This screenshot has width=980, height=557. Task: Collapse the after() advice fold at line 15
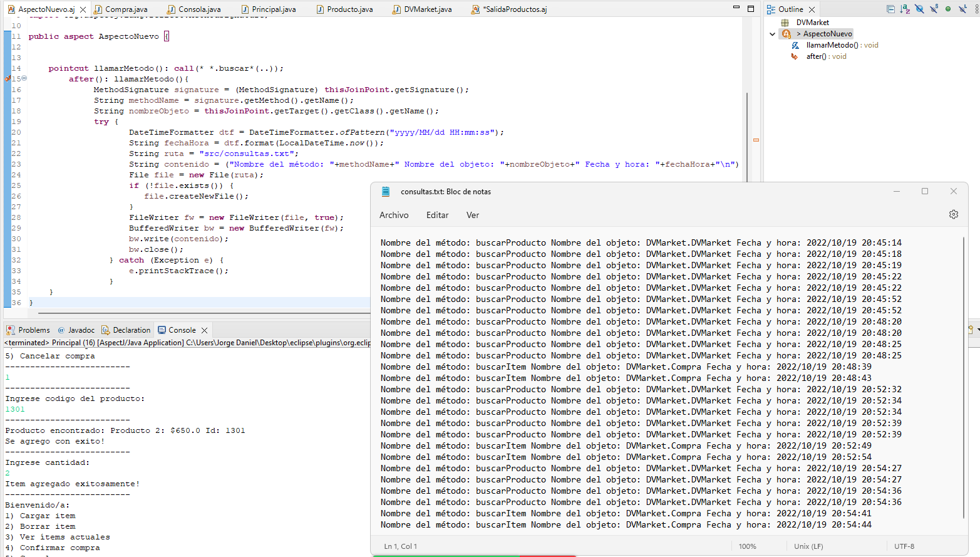click(x=23, y=78)
